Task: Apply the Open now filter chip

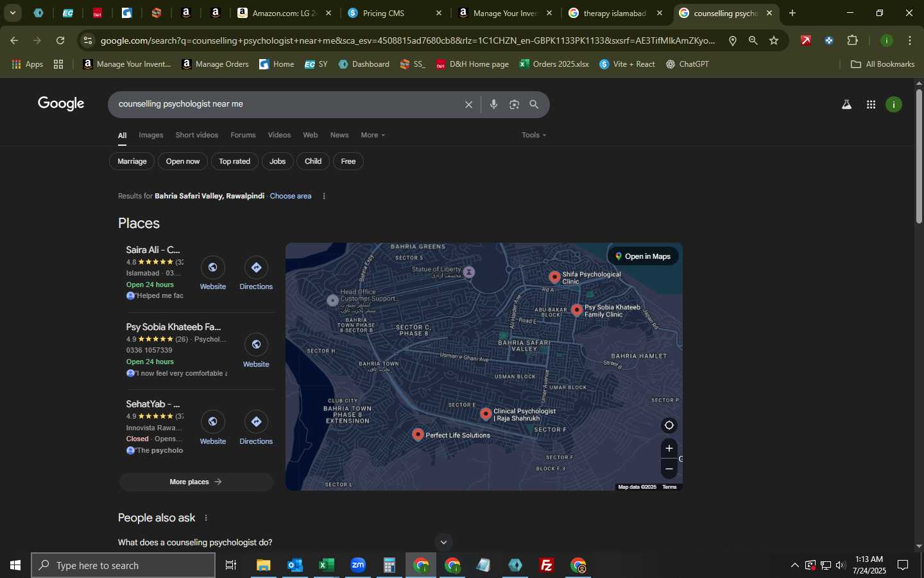Action: tap(183, 161)
